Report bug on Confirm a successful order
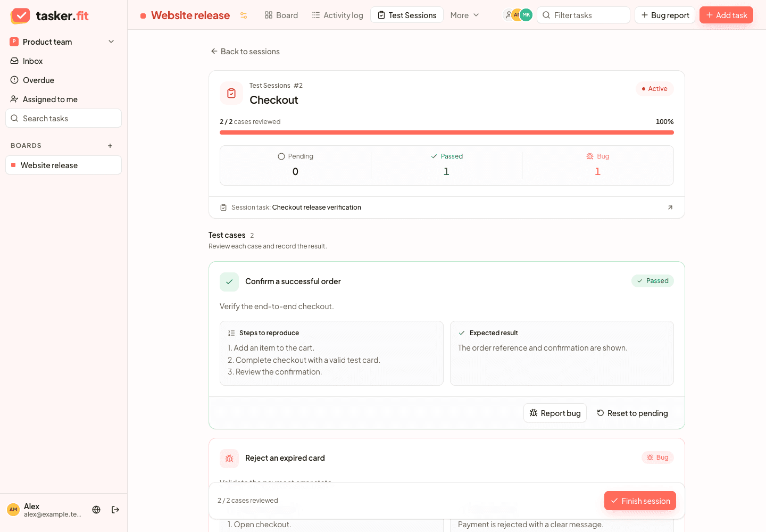The height and width of the screenshot is (532, 766). 555,413
